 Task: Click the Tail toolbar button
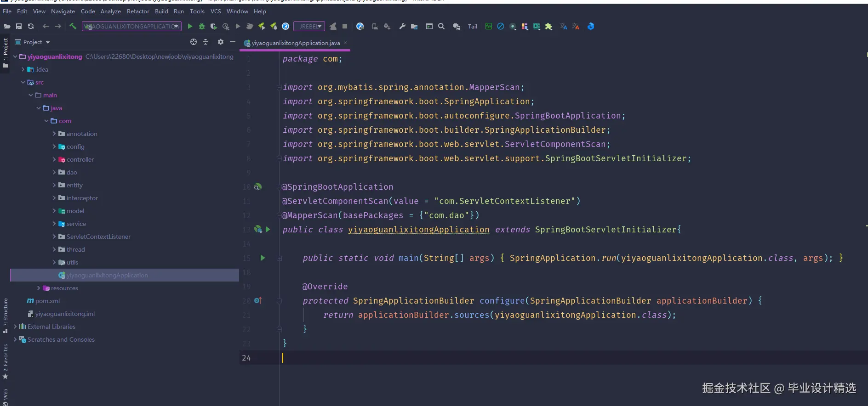tap(473, 27)
